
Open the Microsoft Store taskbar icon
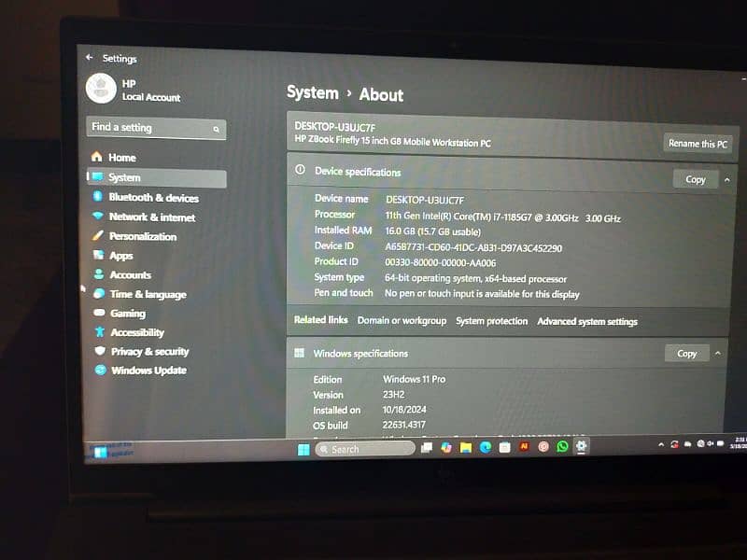click(504, 447)
